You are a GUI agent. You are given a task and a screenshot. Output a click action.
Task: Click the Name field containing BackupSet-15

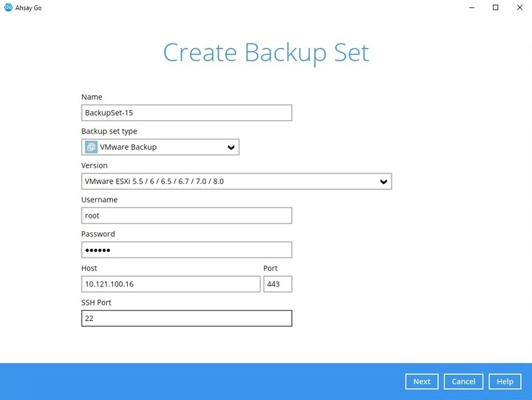pyautogui.click(x=187, y=113)
